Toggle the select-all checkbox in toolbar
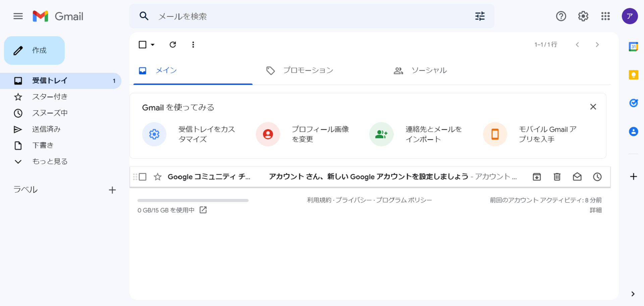The height and width of the screenshot is (306, 644). pos(143,45)
